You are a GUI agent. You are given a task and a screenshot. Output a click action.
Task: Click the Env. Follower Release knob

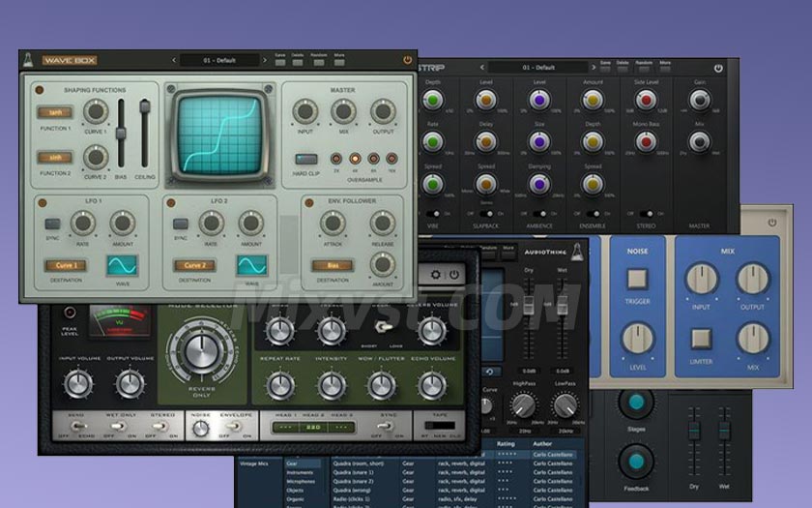[x=383, y=223]
